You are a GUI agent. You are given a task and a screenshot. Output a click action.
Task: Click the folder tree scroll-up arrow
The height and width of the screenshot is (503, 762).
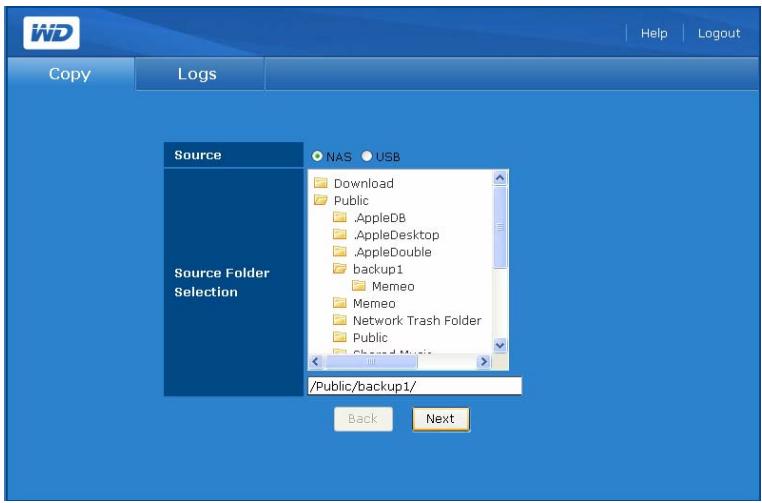(500, 178)
